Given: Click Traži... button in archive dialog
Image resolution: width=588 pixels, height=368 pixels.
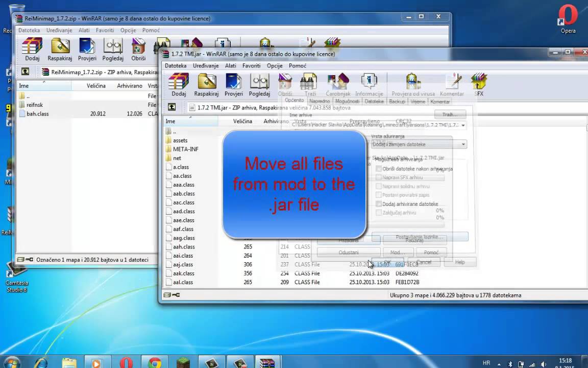Looking at the screenshot, I should [450, 114].
